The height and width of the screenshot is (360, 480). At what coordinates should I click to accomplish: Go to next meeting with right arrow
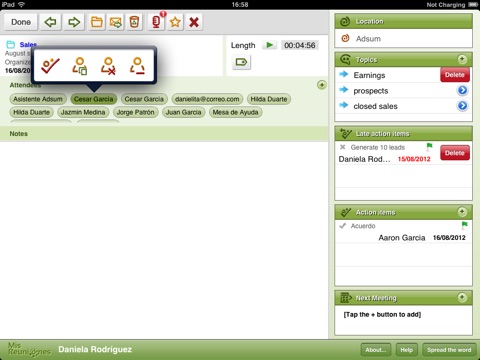(74, 22)
